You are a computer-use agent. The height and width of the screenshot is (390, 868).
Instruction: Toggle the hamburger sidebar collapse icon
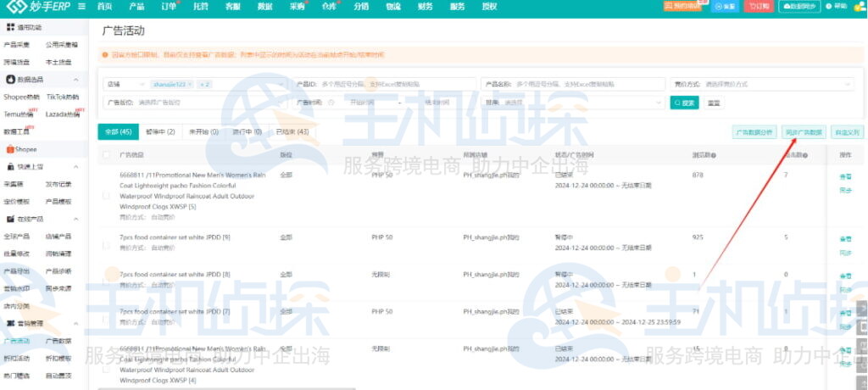[x=81, y=7]
